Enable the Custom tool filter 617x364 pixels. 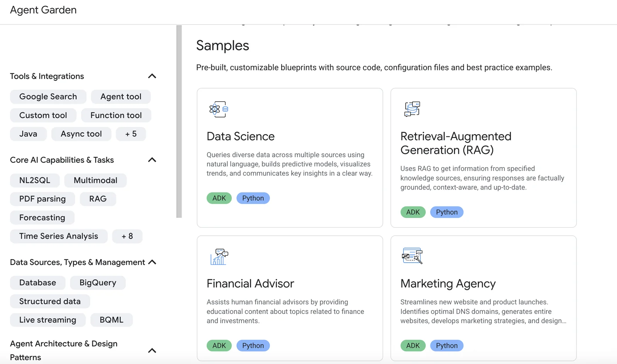tap(43, 115)
